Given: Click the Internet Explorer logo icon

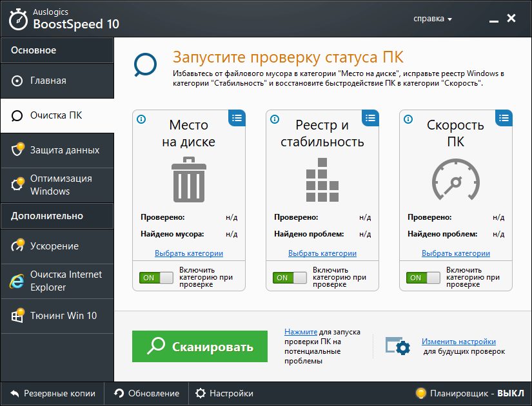Looking at the screenshot, I should click(x=17, y=281).
